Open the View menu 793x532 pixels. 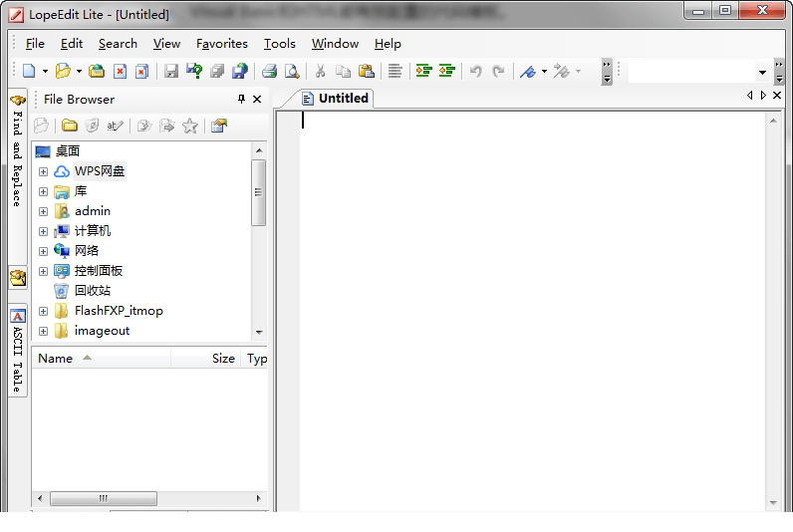point(166,44)
